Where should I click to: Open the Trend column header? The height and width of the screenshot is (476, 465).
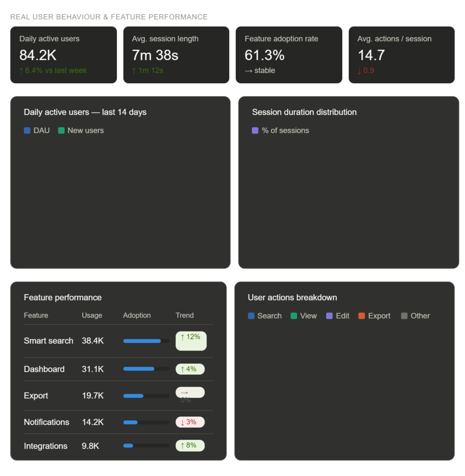coord(185,315)
